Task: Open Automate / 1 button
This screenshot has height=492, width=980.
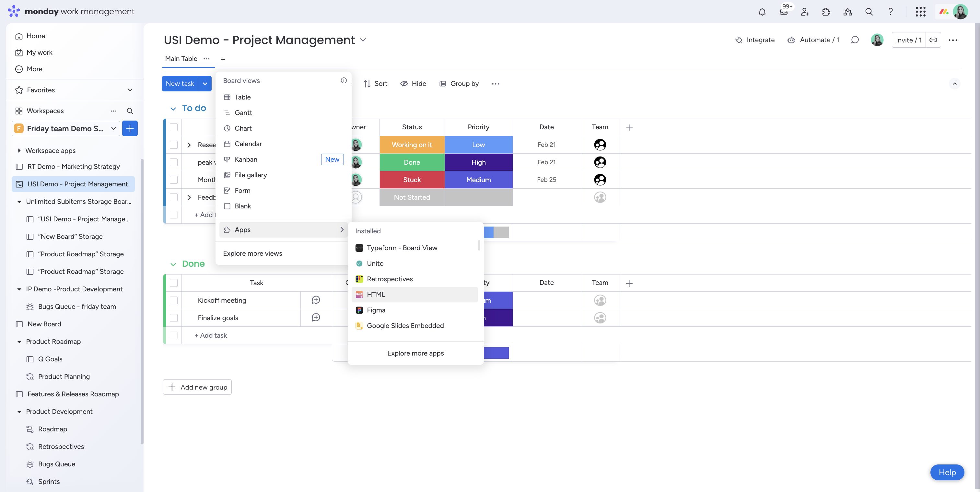Action: point(813,40)
